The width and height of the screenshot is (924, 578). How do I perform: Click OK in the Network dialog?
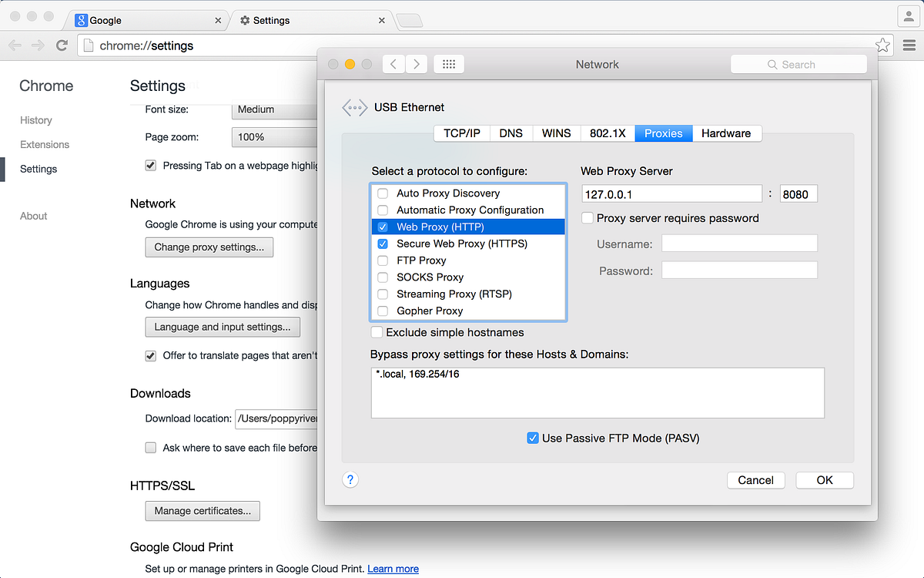click(x=825, y=480)
